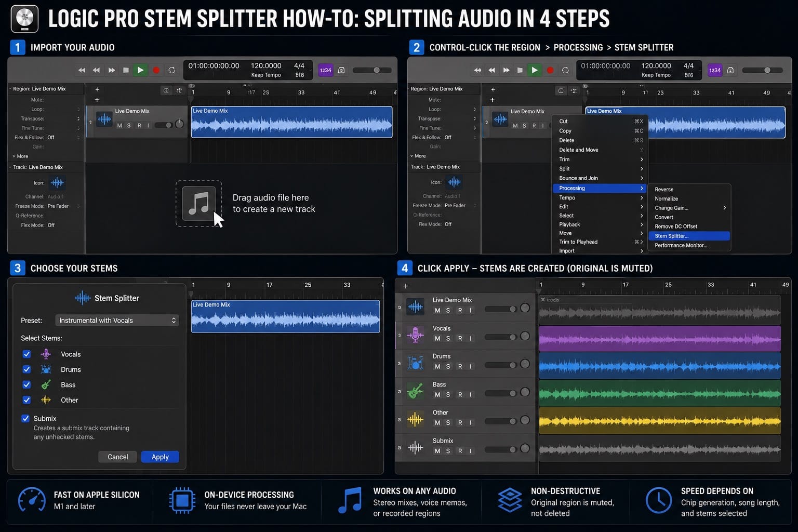This screenshot has width=798, height=532.
Task: Click the Drums kit track icon in step 4
Action: click(x=415, y=363)
